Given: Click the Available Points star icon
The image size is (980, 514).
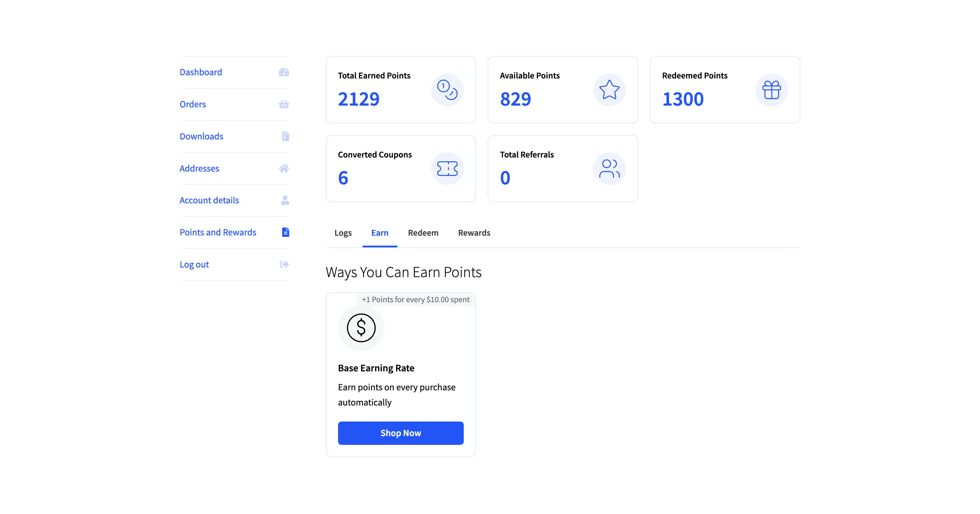Looking at the screenshot, I should 609,90.
